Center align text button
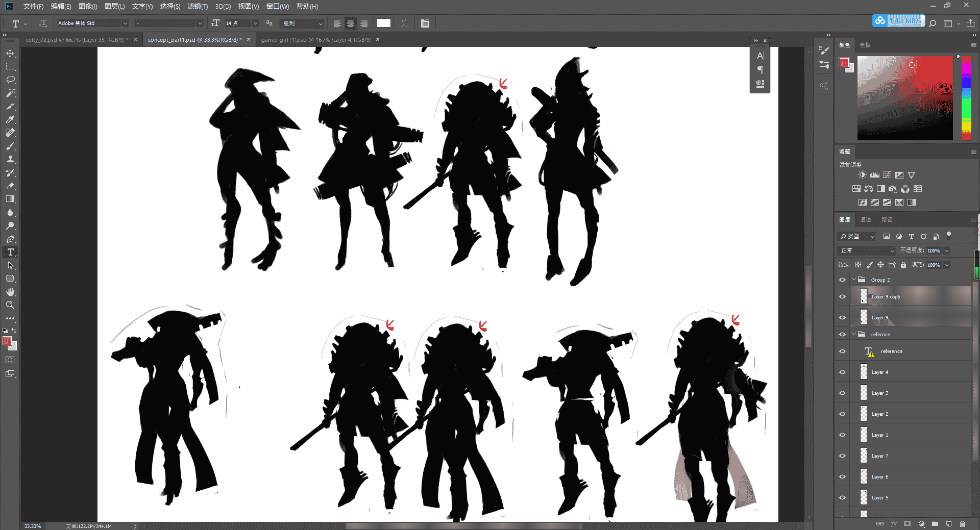This screenshot has height=530, width=980. pyautogui.click(x=351, y=23)
